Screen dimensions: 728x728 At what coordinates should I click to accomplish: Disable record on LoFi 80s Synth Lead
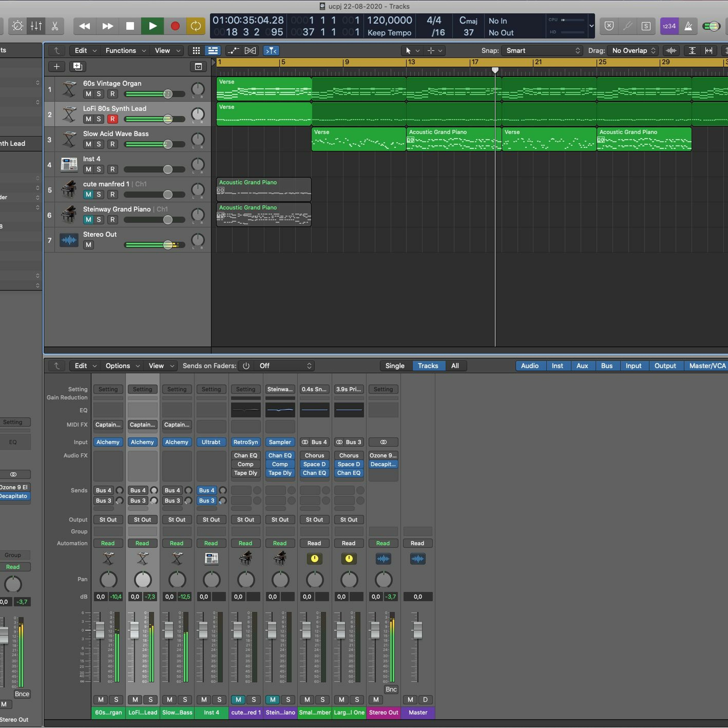(112, 119)
